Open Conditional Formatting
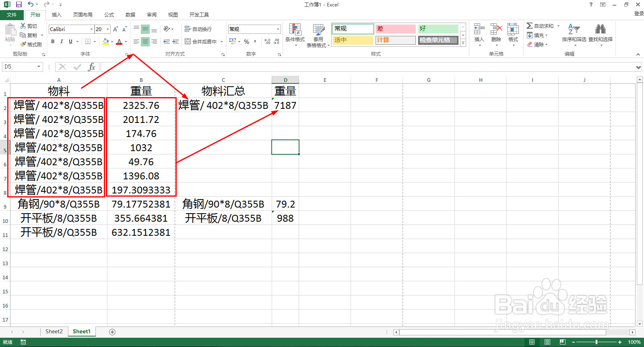The height and width of the screenshot is (347, 644). point(295,35)
